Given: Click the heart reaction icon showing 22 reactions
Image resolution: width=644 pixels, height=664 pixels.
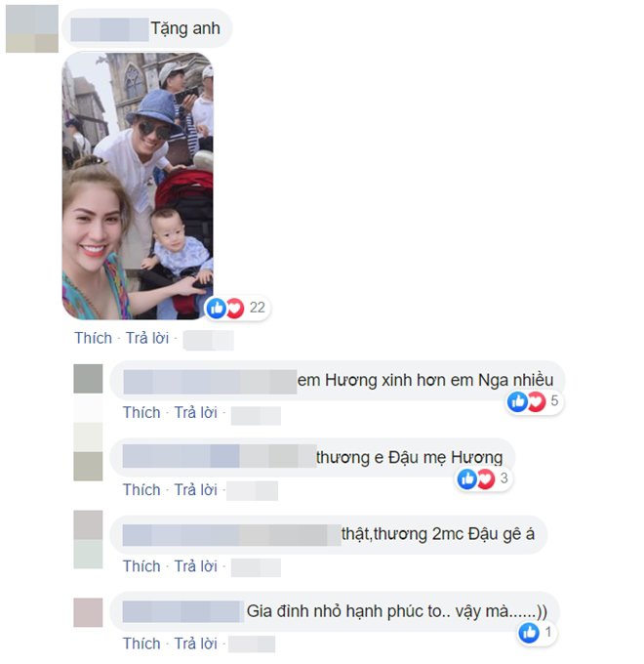Looking at the screenshot, I should pos(234,308).
